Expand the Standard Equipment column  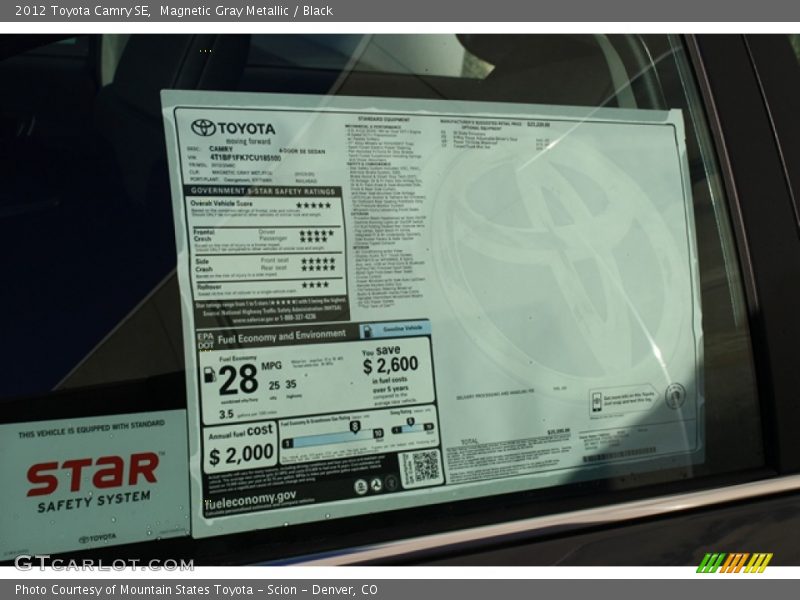383,117
